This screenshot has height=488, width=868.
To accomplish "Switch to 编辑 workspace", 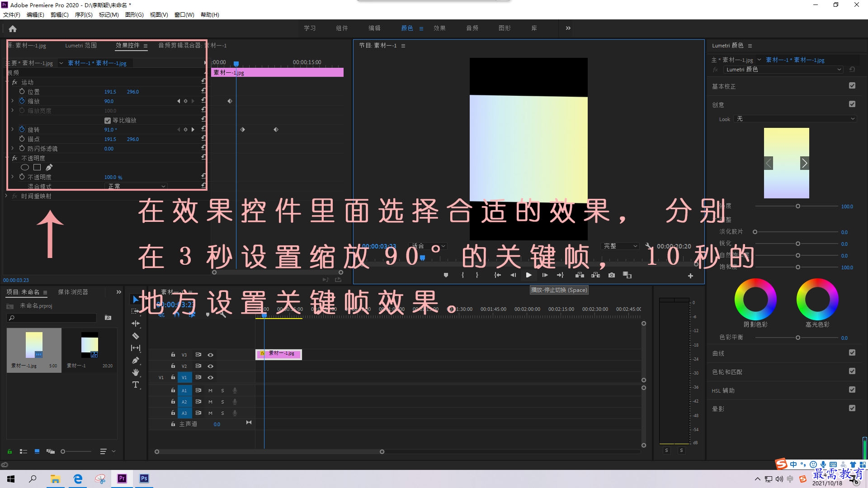I will pos(374,28).
